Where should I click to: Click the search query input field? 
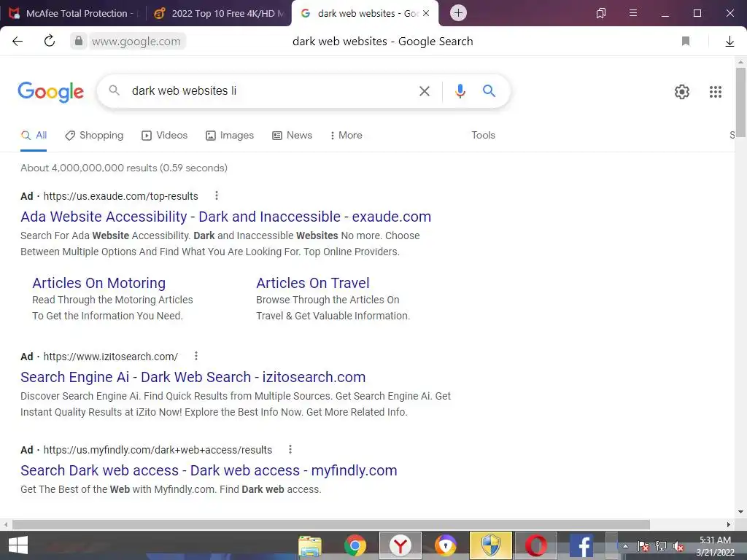(x=271, y=91)
